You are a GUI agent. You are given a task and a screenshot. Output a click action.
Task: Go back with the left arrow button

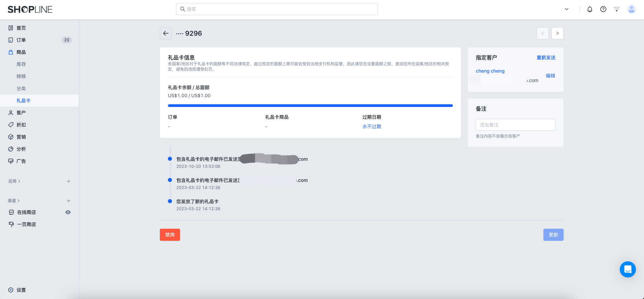166,33
